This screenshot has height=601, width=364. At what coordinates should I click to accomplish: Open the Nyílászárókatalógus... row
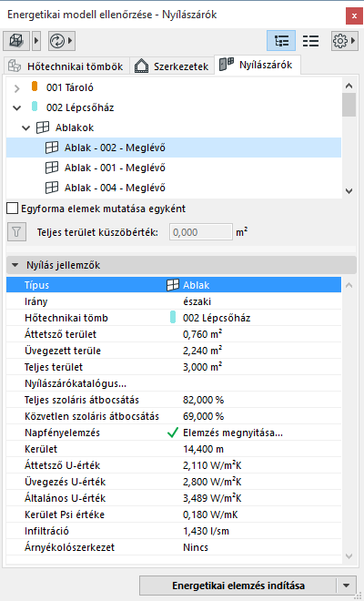174,383
